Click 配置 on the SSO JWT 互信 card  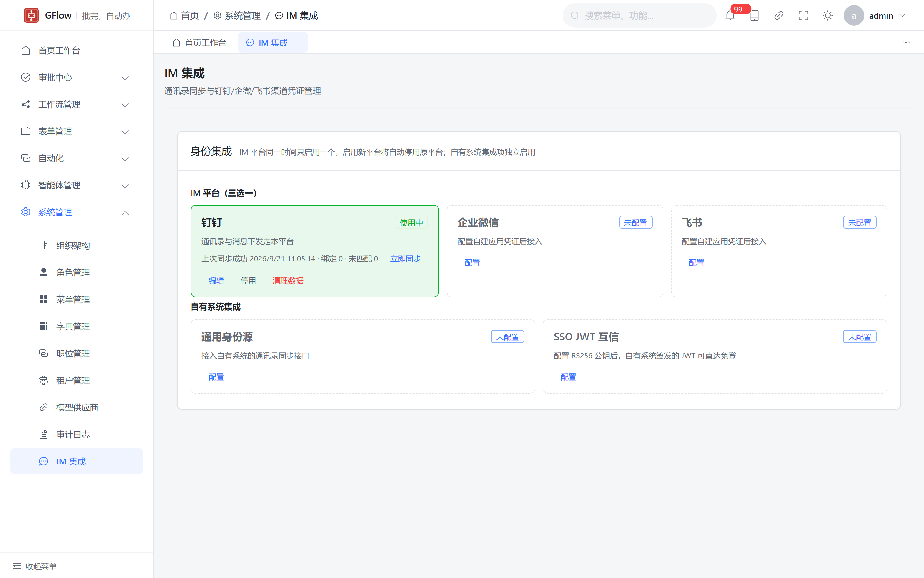pyautogui.click(x=568, y=377)
